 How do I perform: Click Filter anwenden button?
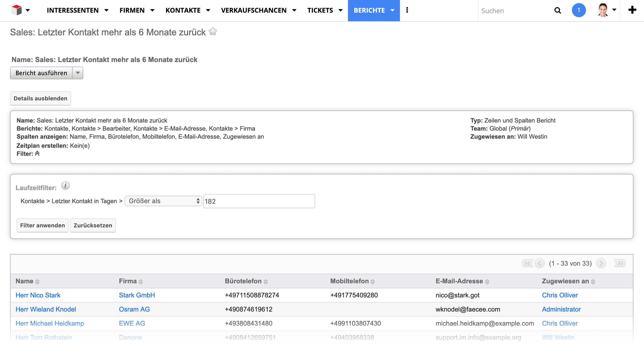tap(43, 225)
